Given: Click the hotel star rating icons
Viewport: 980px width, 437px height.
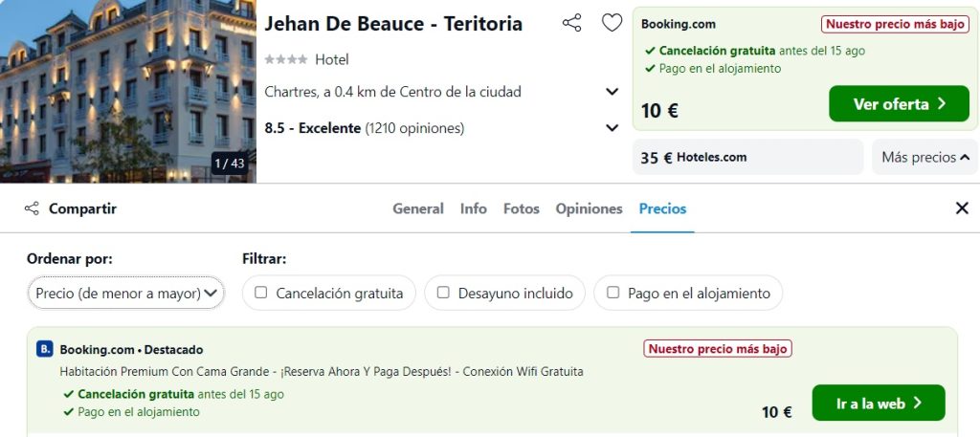Looking at the screenshot, I should [x=285, y=60].
